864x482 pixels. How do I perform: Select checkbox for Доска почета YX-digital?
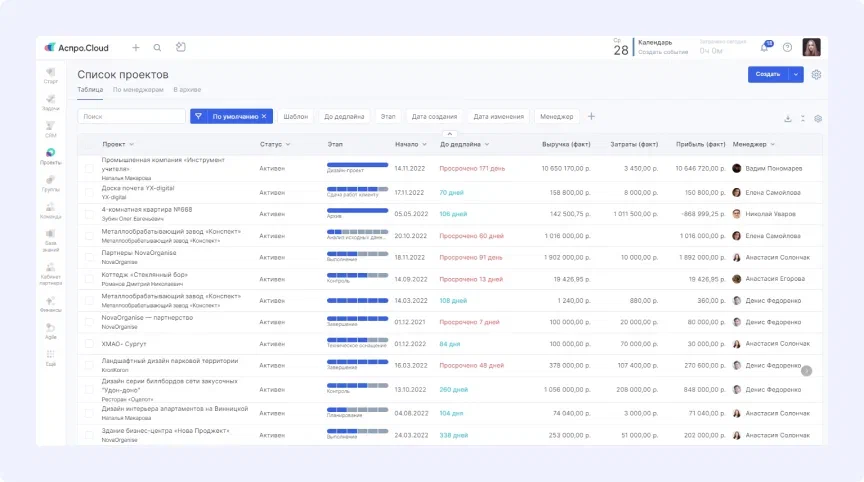(89, 192)
